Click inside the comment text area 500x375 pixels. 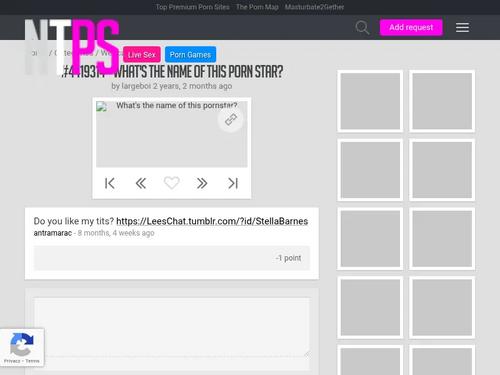pyautogui.click(x=172, y=327)
